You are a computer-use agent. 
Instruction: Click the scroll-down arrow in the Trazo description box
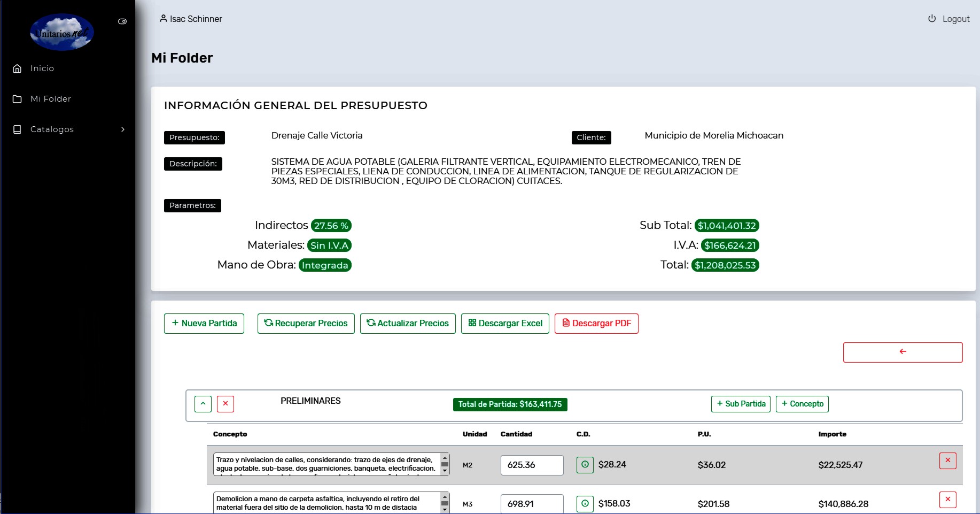(445, 472)
